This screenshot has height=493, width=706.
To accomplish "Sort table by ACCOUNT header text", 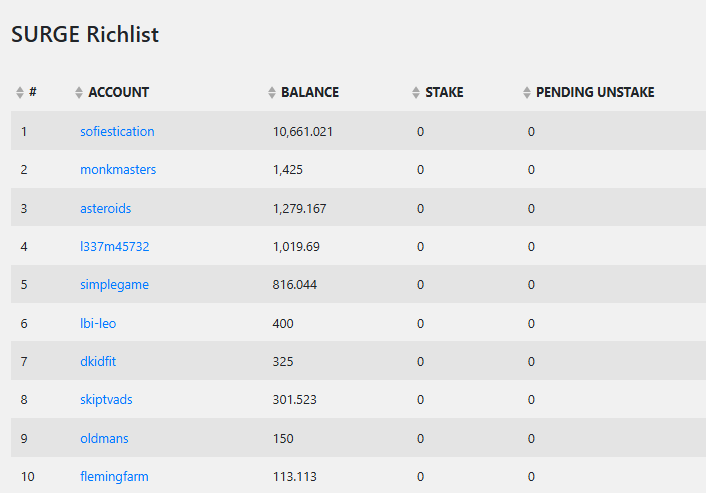I will pos(118,92).
